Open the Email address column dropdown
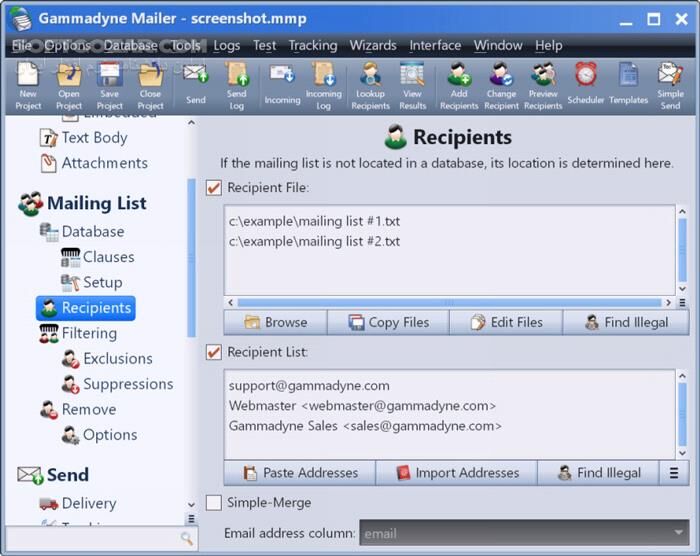This screenshot has height=556, width=700. point(522,533)
